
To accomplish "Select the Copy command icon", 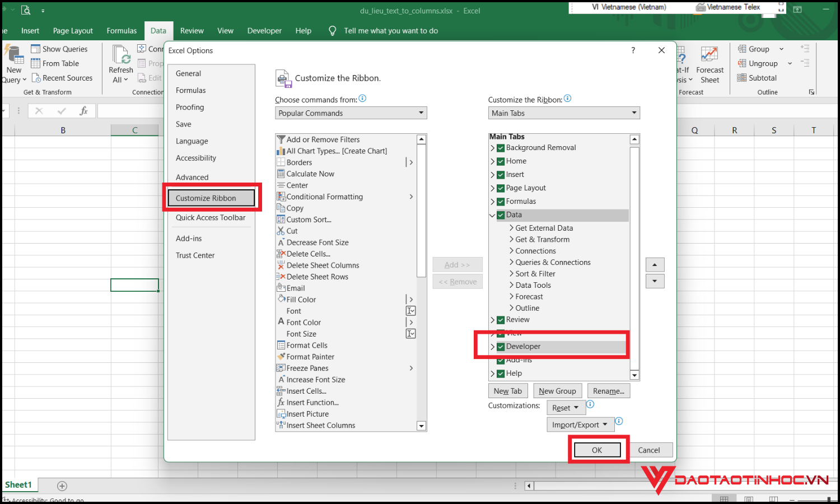I will click(x=281, y=208).
